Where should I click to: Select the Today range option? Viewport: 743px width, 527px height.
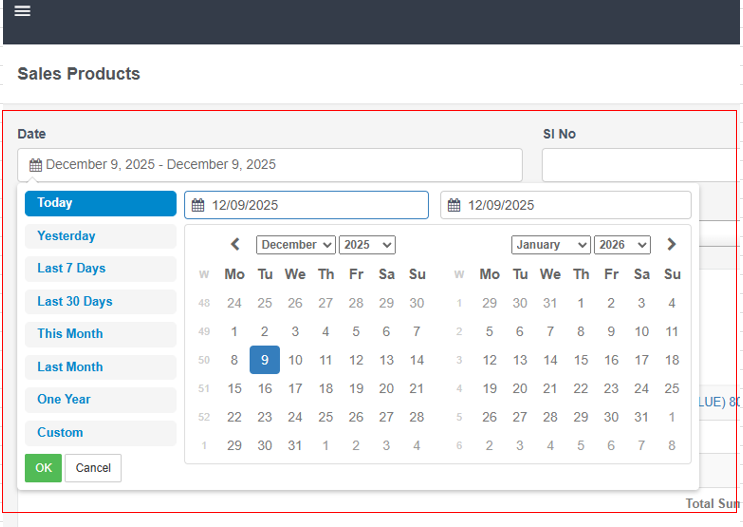coord(100,203)
